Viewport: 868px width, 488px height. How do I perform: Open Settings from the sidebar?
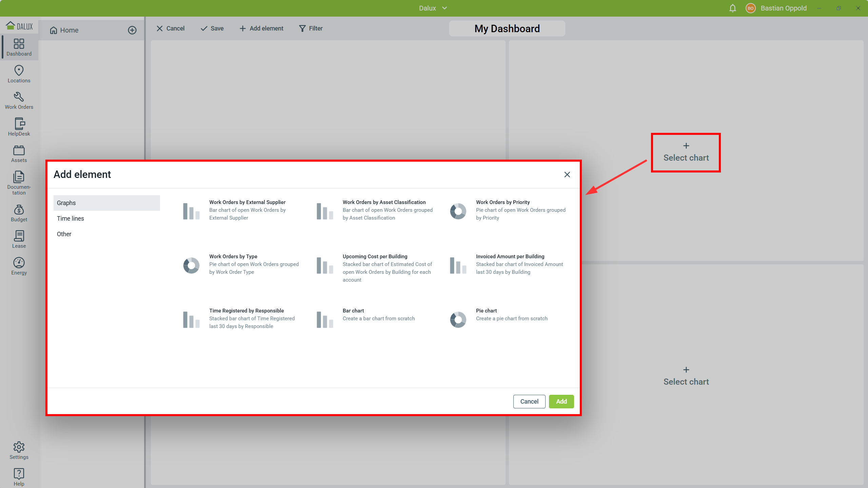(19, 450)
